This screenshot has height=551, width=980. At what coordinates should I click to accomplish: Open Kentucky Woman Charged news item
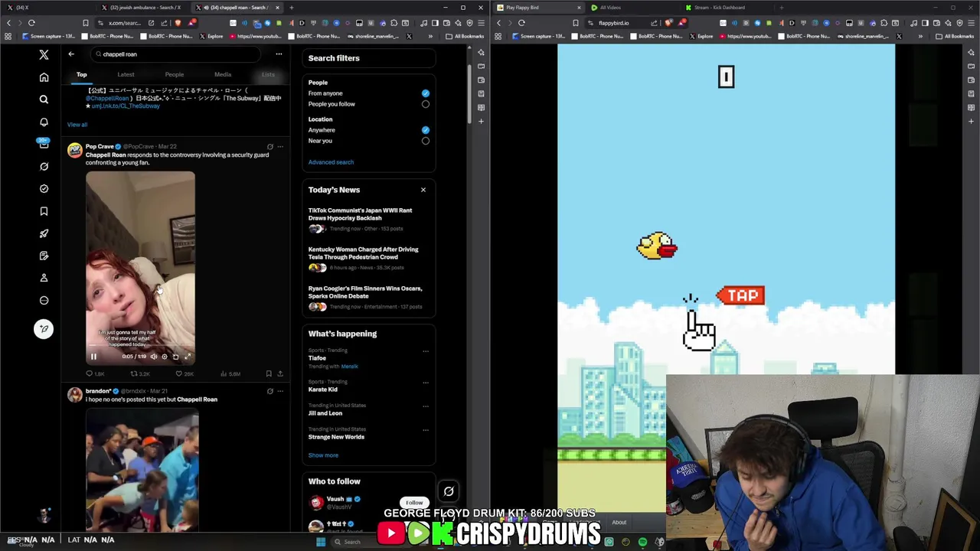coord(368,259)
